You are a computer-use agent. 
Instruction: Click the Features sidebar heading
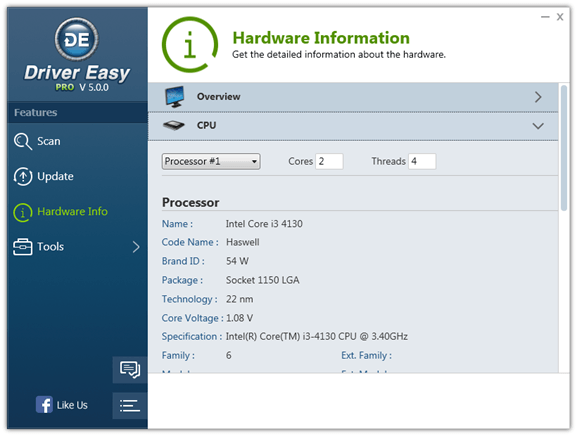(x=36, y=112)
